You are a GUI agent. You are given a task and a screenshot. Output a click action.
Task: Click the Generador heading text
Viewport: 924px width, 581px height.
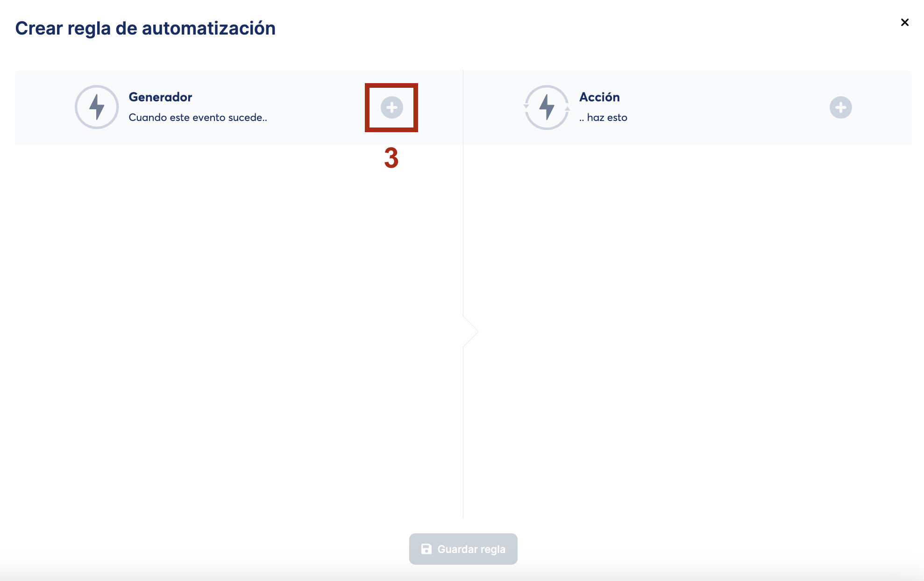[x=160, y=97]
